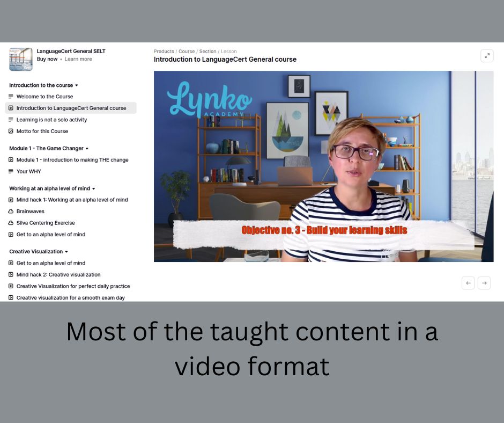The image size is (504, 423).
Task: Collapse Working at an alpha level section
Action: [x=93, y=189]
